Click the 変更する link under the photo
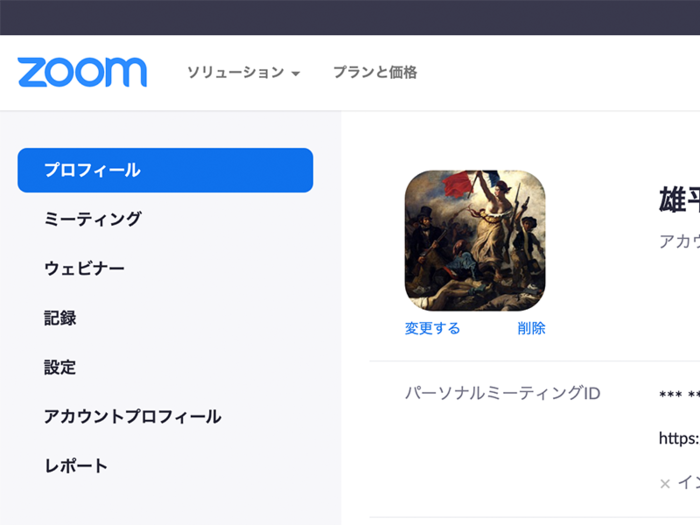 (432, 328)
